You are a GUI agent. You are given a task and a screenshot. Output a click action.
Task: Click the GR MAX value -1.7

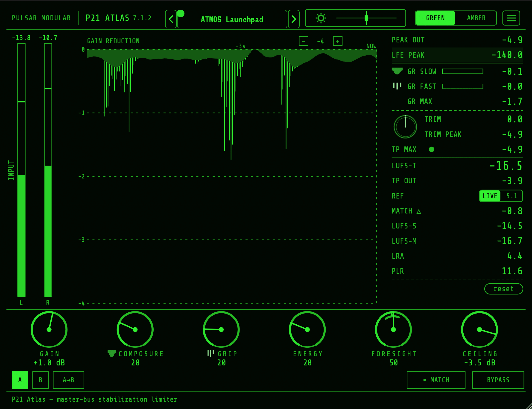(x=512, y=101)
